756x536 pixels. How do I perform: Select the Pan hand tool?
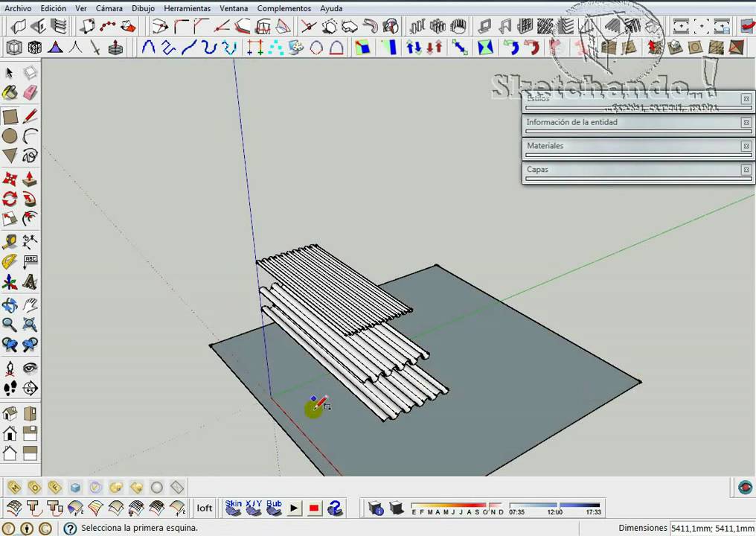tap(30, 305)
